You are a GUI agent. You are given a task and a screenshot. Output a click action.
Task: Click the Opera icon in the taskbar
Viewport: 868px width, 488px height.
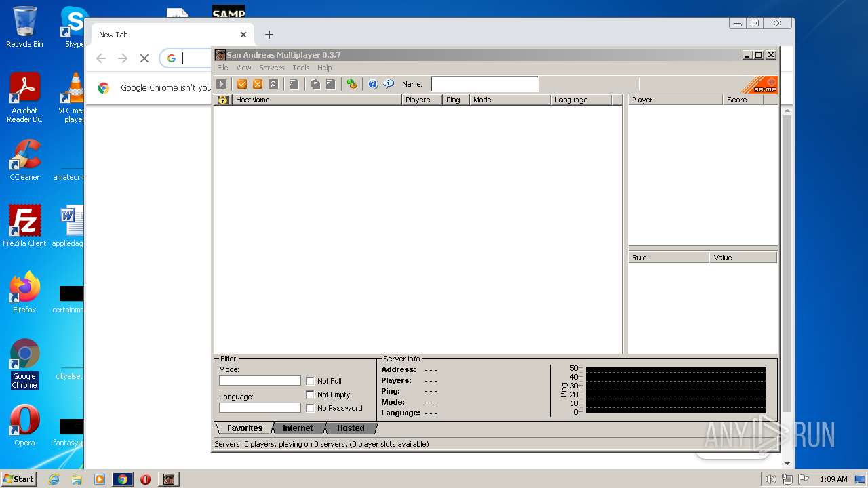point(145,479)
